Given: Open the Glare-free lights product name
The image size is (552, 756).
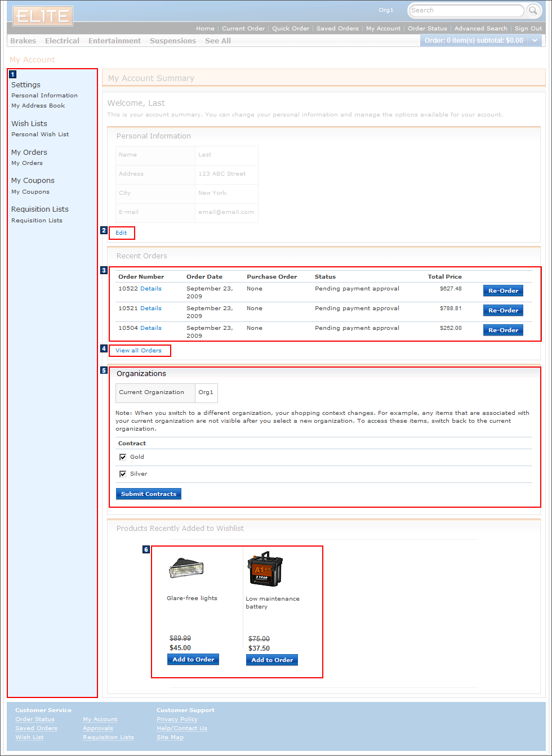Looking at the screenshot, I should pos(192,598).
